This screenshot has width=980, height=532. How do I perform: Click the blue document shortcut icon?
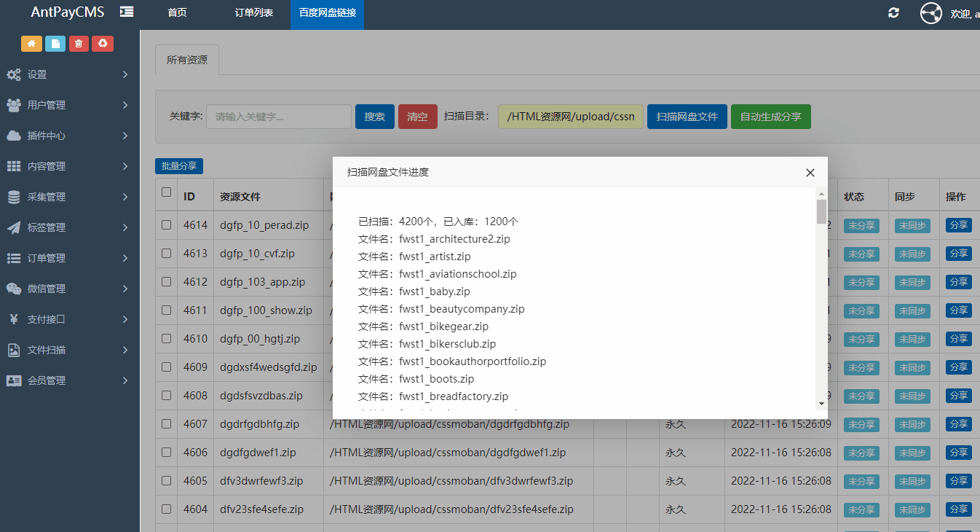pyautogui.click(x=55, y=44)
